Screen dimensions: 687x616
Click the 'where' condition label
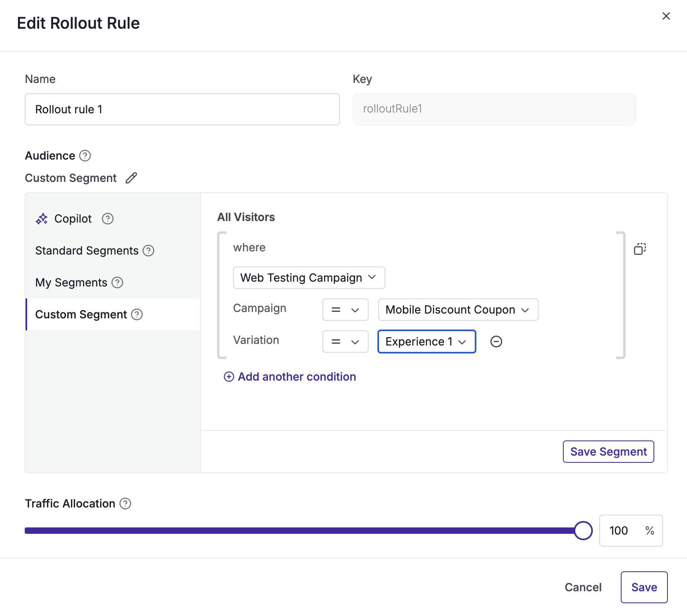click(249, 247)
